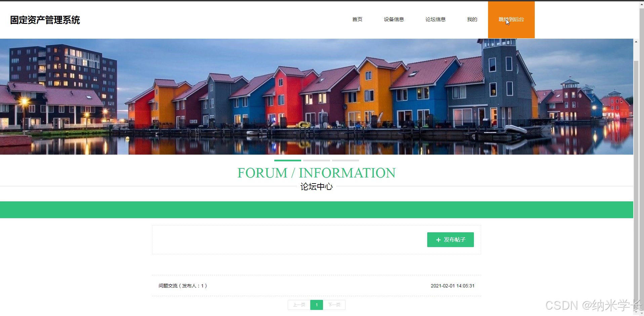
Task: Expand the forum post 问题交流 entry
Action: click(183, 285)
